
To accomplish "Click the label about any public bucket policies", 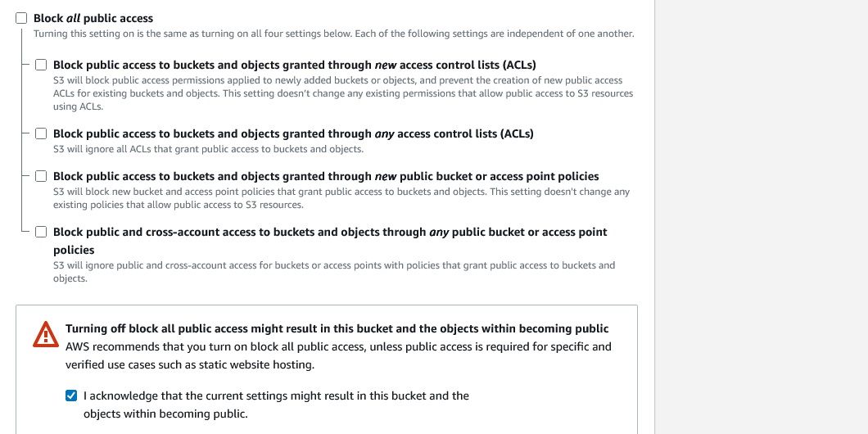I will pos(330,232).
